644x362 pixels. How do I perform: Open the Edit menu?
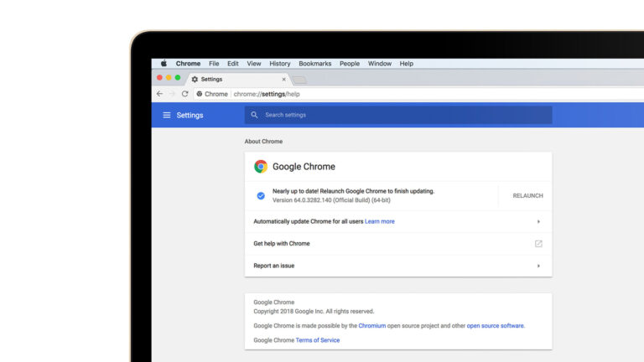click(233, 64)
